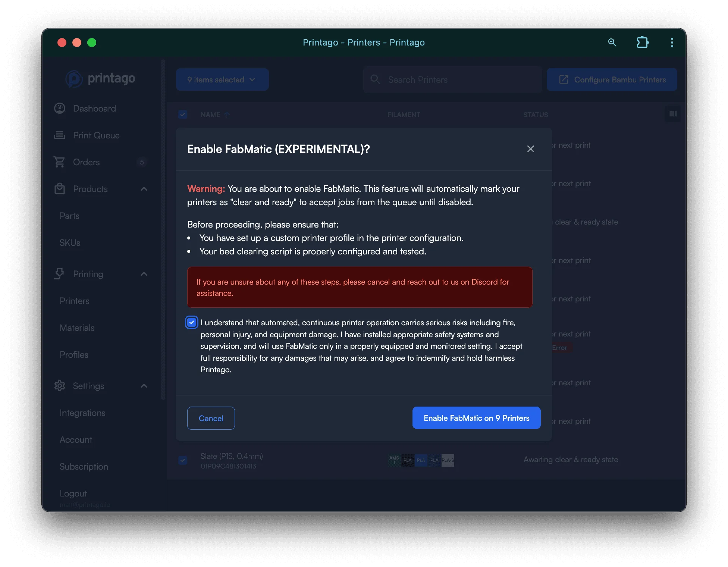Select the Print Queue icon
The width and height of the screenshot is (728, 567).
(60, 135)
